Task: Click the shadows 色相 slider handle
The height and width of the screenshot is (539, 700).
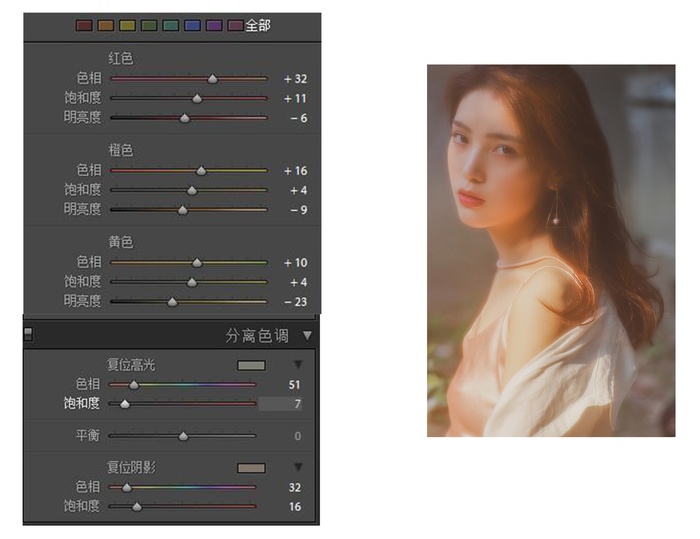Action: coord(127,488)
